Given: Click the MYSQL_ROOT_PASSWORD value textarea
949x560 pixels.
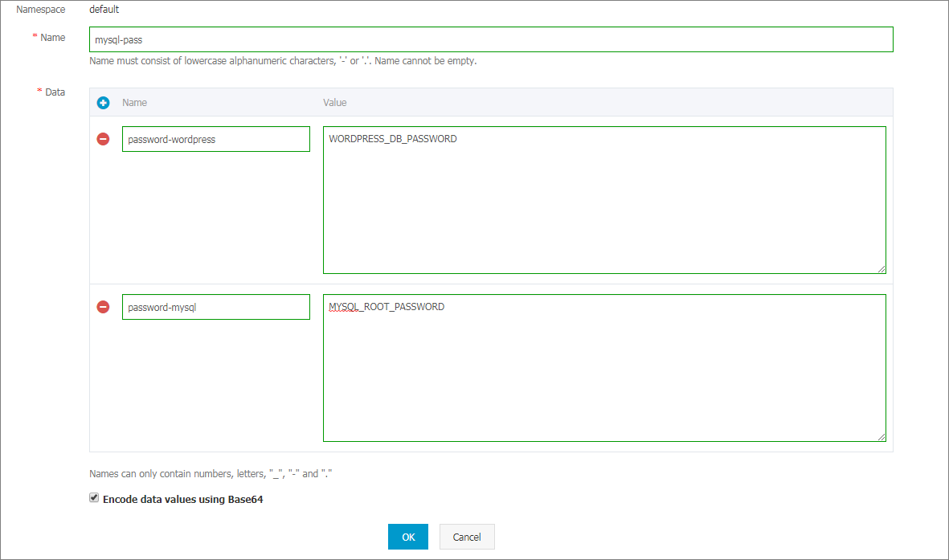Looking at the screenshot, I should click(604, 367).
